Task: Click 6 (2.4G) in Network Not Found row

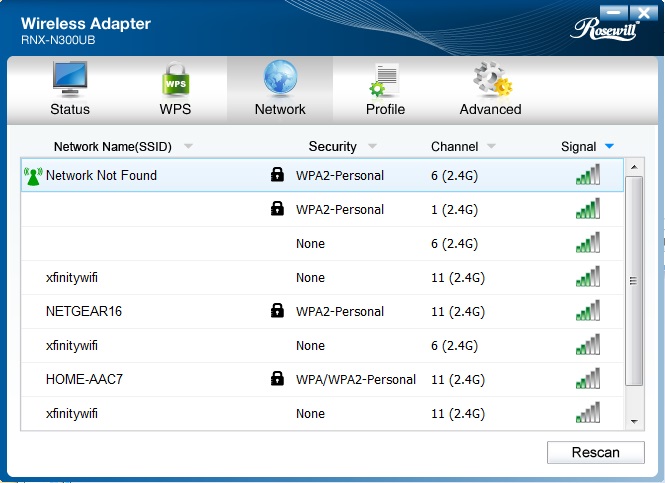Action: [x=454, y=176]
